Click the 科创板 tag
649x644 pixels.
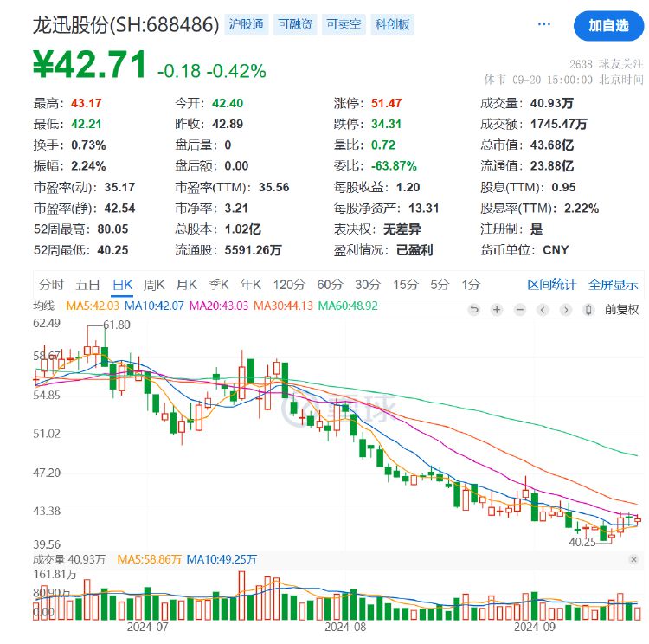point(392,24)
